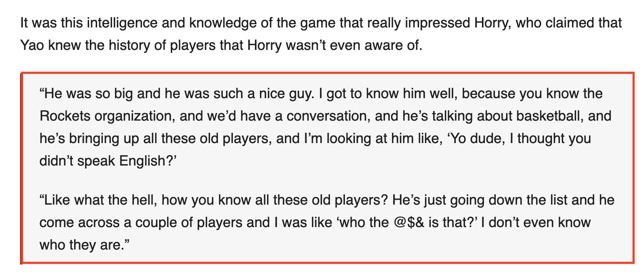Click the word "organization" in the blockquote

(134, 116)
